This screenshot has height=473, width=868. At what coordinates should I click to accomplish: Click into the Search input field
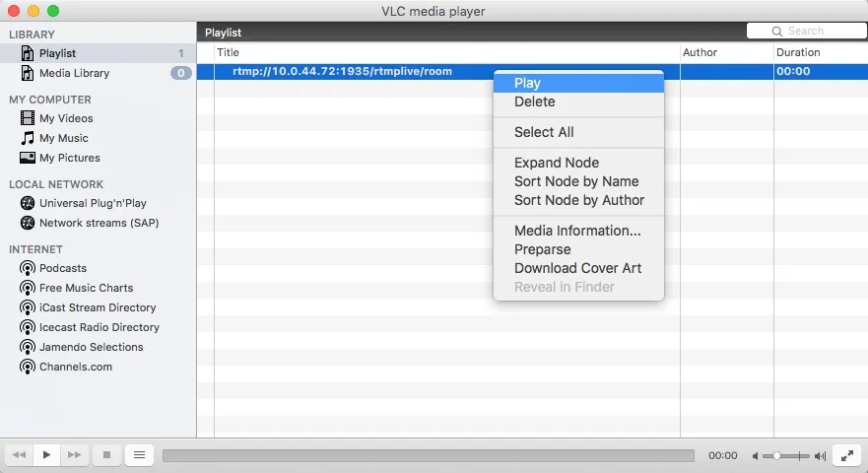point(807,31)
